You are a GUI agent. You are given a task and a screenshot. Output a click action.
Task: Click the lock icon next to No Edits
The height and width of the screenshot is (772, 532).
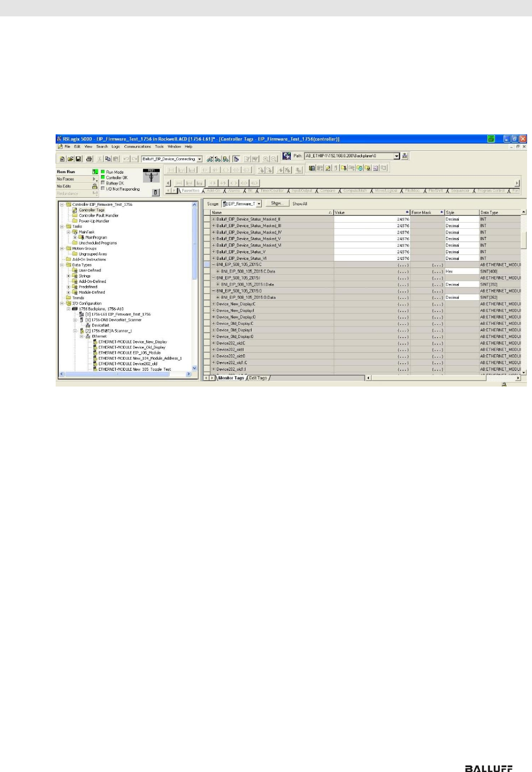pyautogui.click(x=94, y=186)
